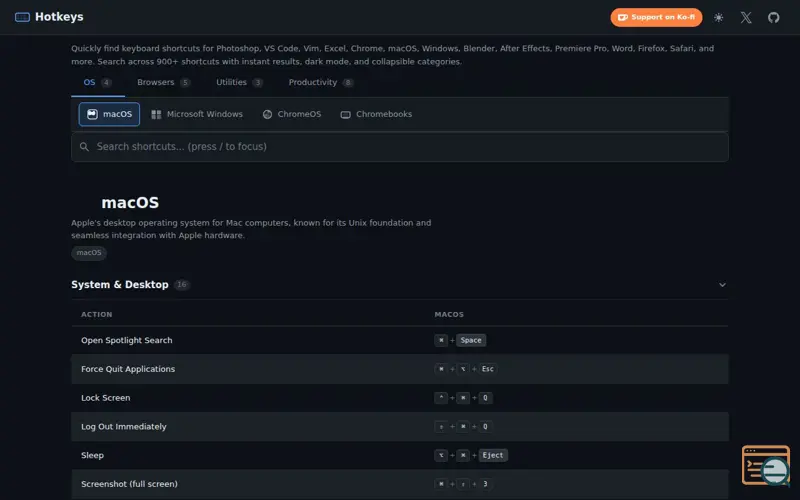Click the Space key badge
The height and width of the screenshot is (500, 800).
point(471,340)
